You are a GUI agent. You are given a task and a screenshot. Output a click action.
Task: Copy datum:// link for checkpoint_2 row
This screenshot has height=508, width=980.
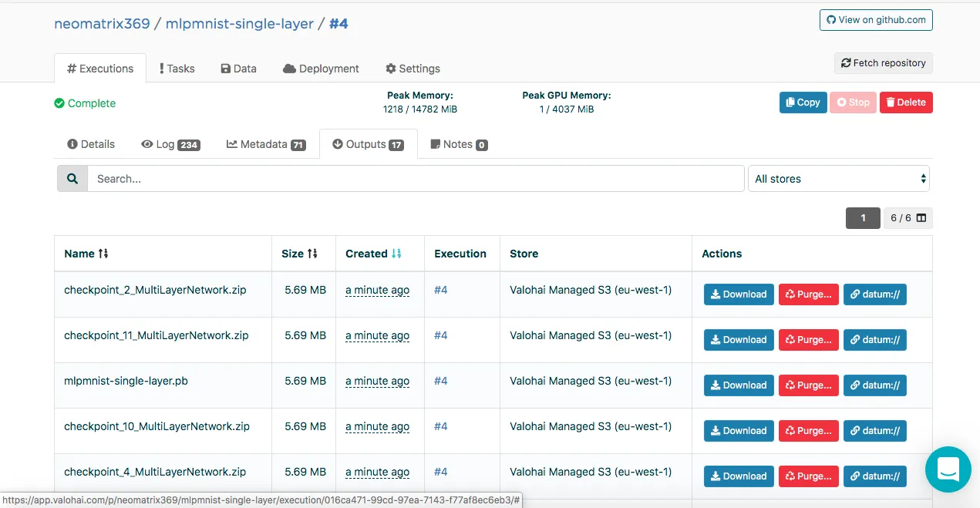click(875, 294)
